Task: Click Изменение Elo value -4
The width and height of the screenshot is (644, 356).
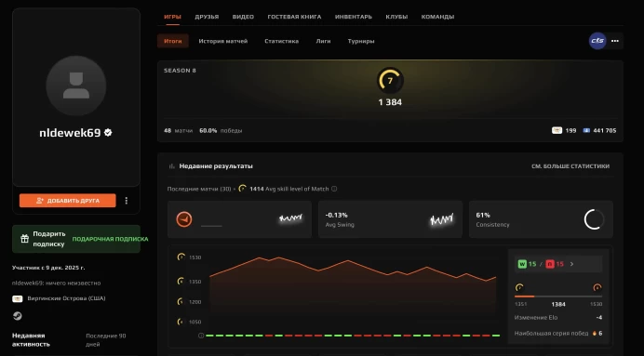Action: pos(599,318)
